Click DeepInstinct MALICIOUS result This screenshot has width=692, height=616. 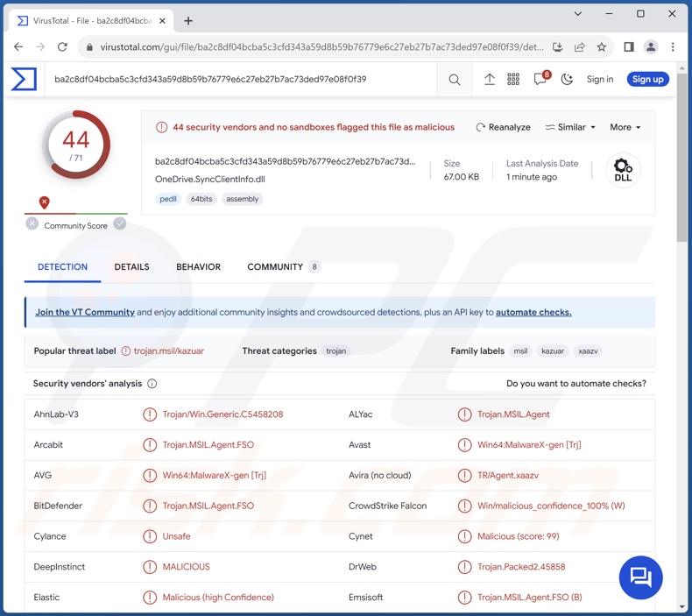coord(187,567)
